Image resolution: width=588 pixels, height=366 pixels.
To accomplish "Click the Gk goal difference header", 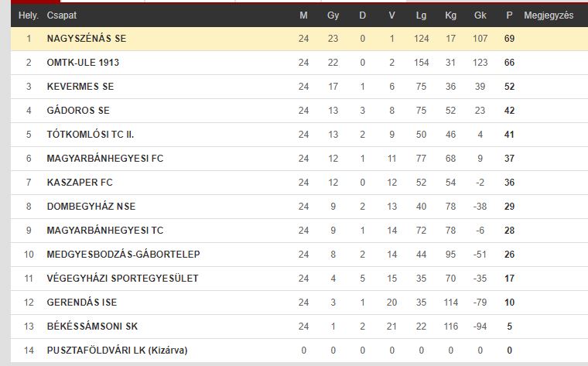I will click(480, 15).
